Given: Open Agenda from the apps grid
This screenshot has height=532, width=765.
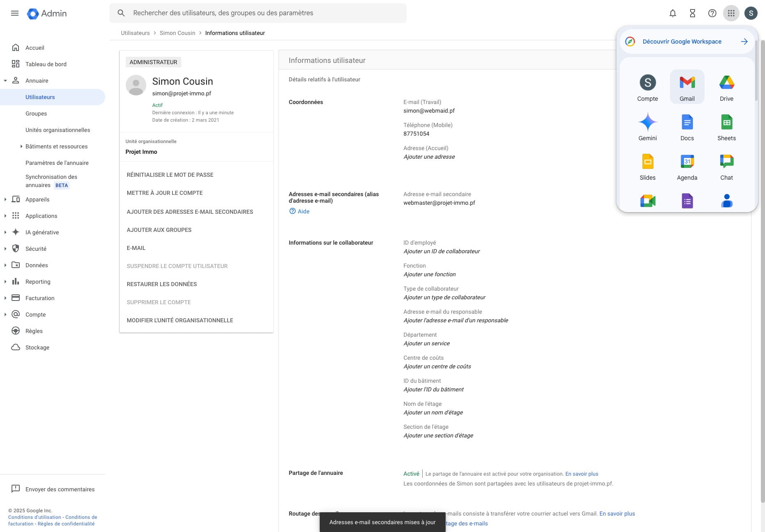Looking at the screenshot, I should 687,166.
